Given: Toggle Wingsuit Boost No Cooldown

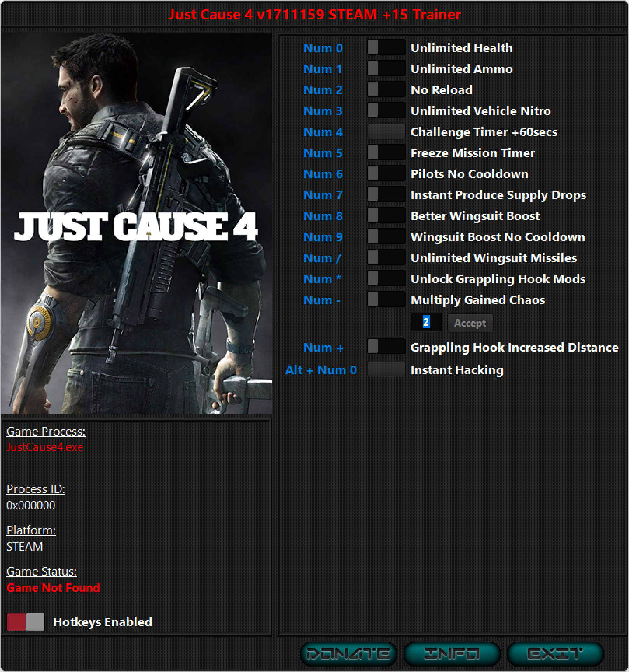Looking at the screenshot, I should [x=386, y=237].
